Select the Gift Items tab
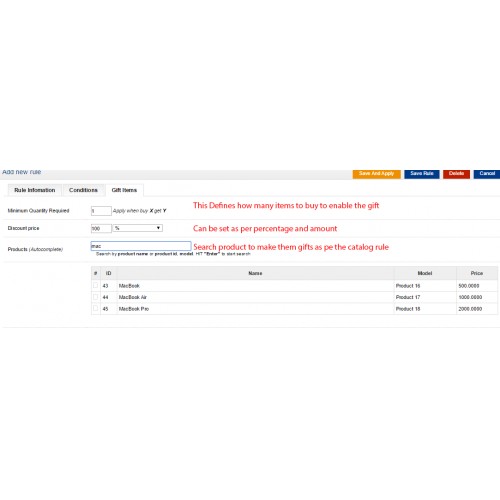Screen dimensions: 500x500 pyautogui.click(x=124, y=190)
